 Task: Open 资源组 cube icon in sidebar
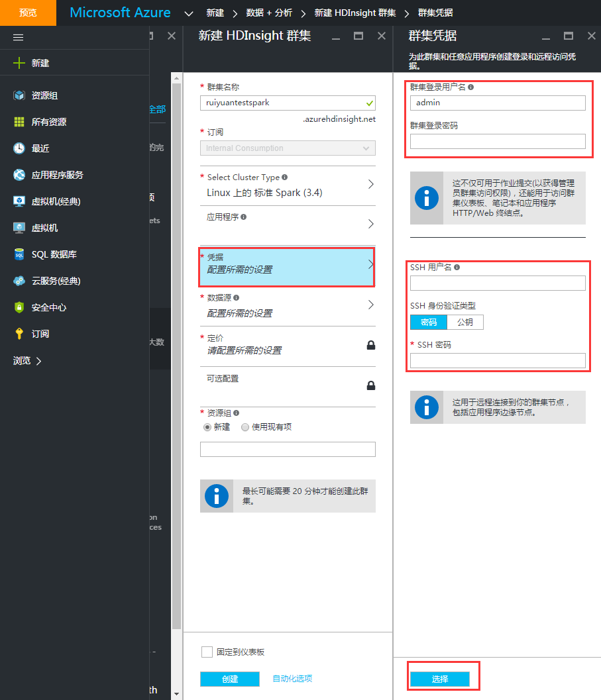(19, 95)
